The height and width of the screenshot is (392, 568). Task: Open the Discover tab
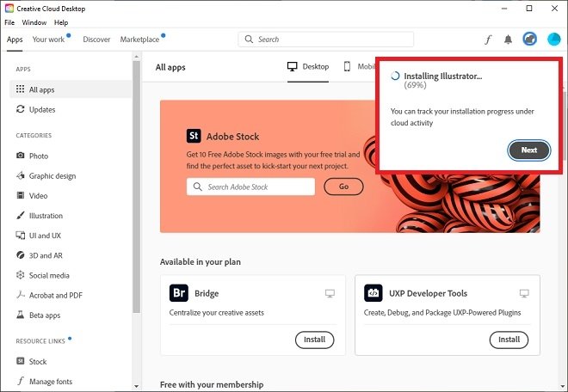click(x=96, y=40)
